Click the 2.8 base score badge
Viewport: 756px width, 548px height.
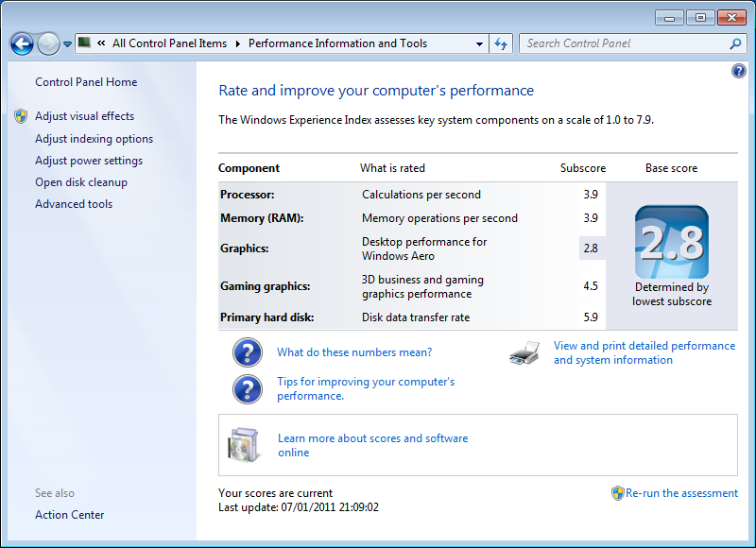[672, 242]
